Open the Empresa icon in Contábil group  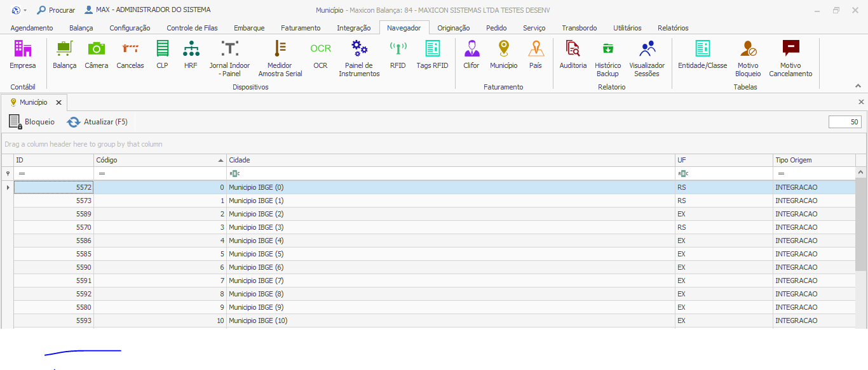[x=23, y=55]
